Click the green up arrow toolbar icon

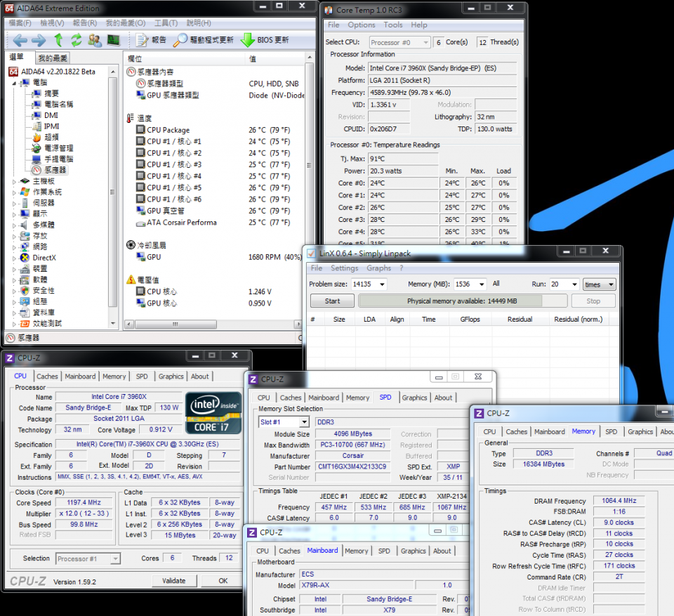tap(59, 40)
